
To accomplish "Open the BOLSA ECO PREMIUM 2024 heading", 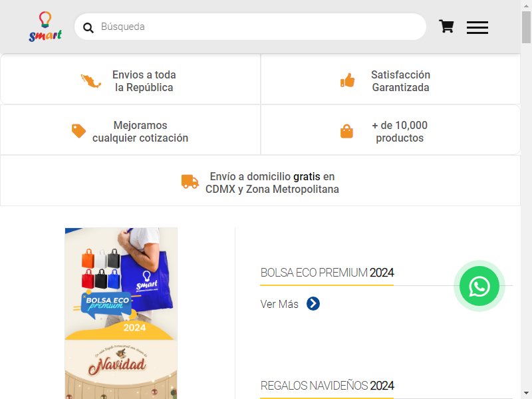I will (327, 273).
